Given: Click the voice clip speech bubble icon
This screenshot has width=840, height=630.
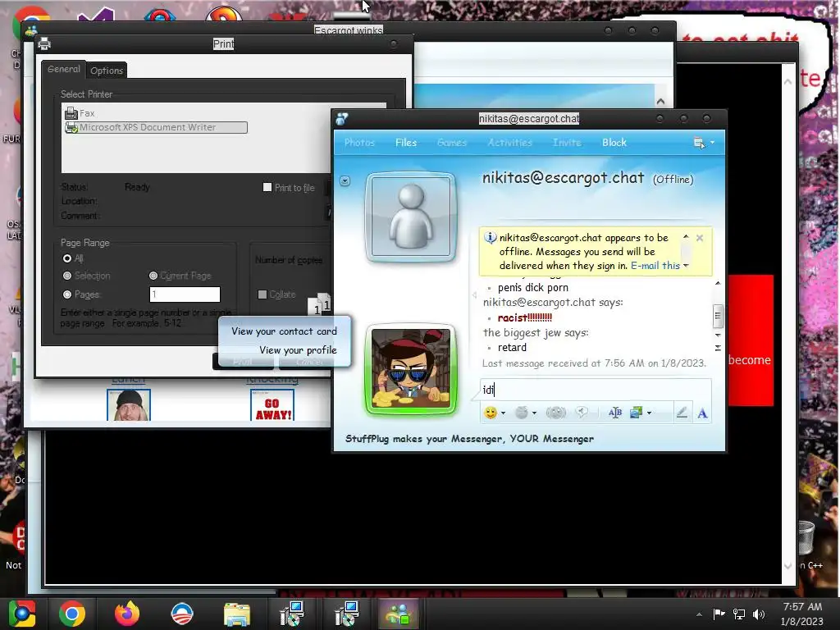Looking at the screenshot, I should point(582,412).
